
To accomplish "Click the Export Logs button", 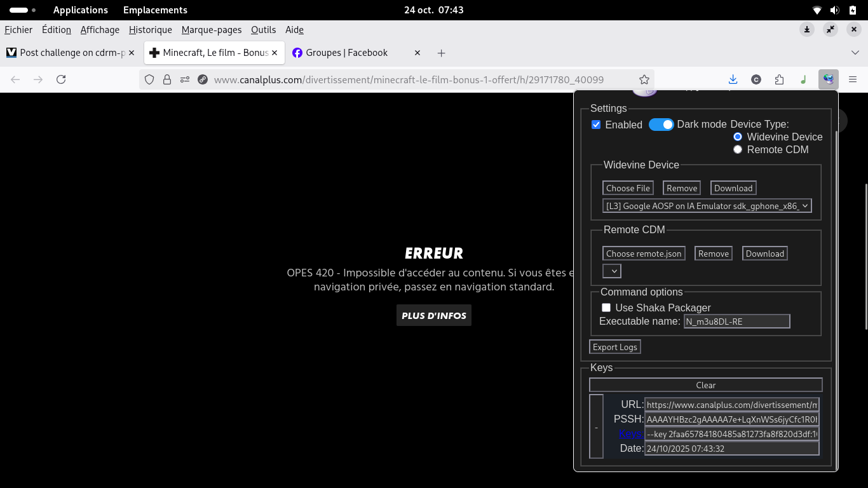I will click(x=615, y=347).
